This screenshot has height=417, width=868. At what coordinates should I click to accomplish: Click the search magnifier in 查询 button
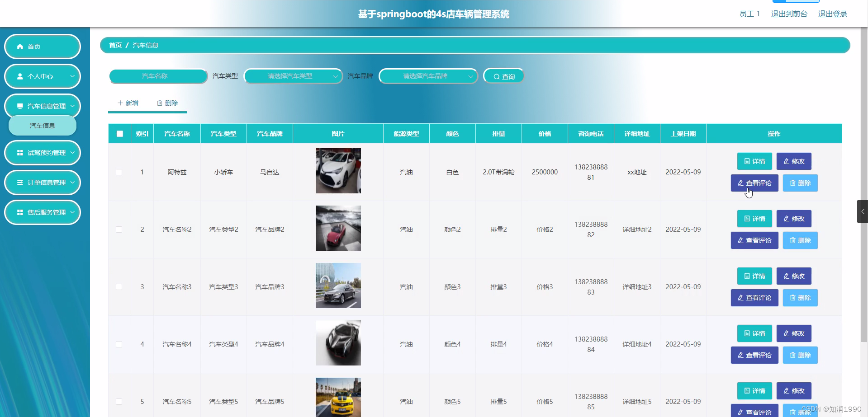496,76
